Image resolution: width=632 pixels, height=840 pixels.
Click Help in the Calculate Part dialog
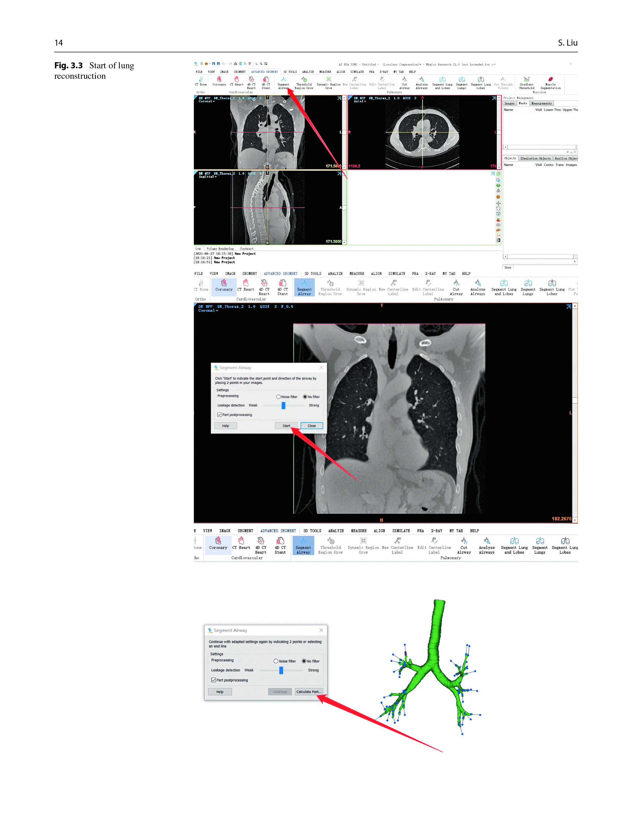pyautogui.click(x=220, y=692)
